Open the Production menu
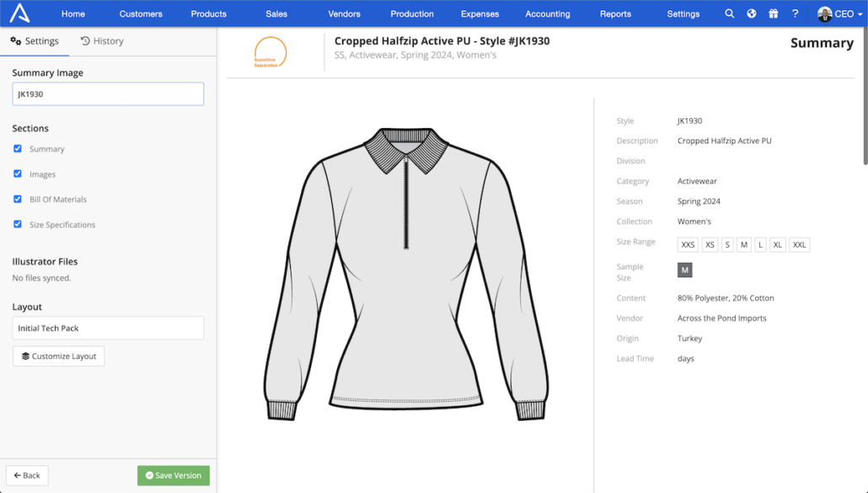Viewport: 868px width, 493px height. coord(411,13)
